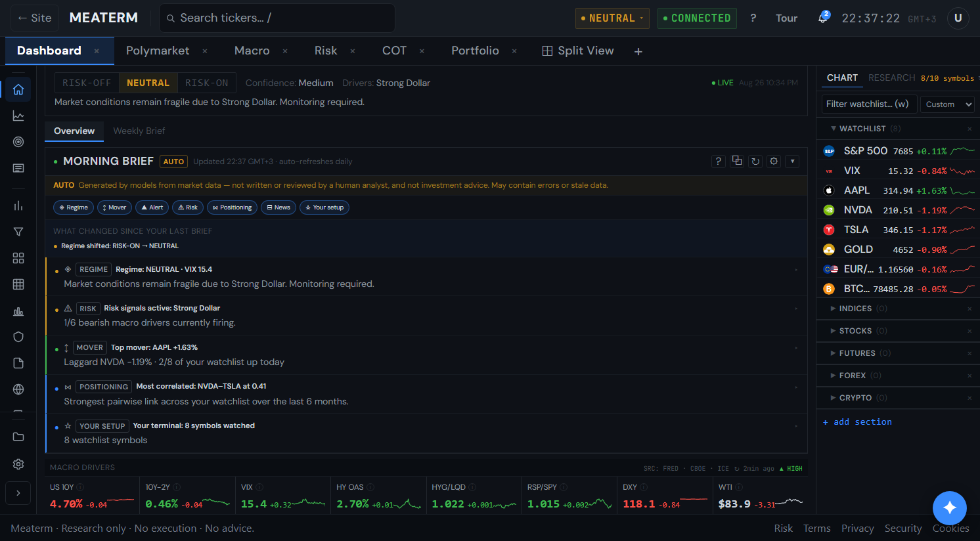Open the widgets grid sidebar icon
Image resolution: width=980 pixels, height=541 pixels.
(18, 258)
